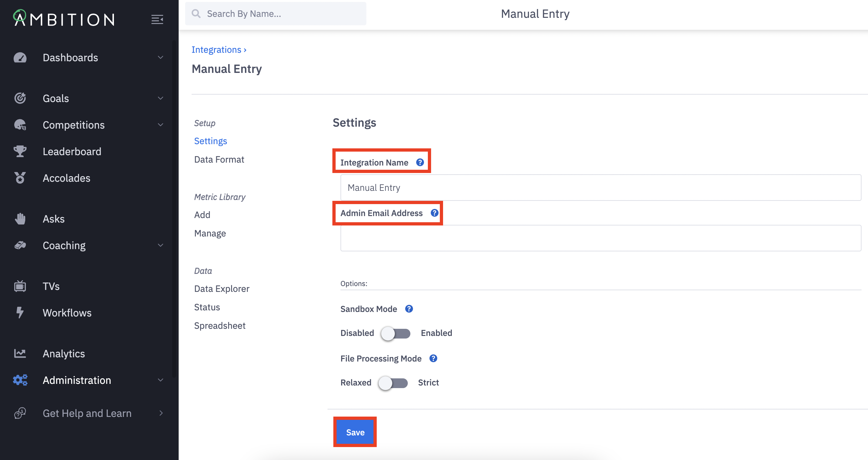Collapse the sidebar using the menu icon
The height and width of the screenshot is (460, 868).
pyautogui.click(x=157, y=19)
